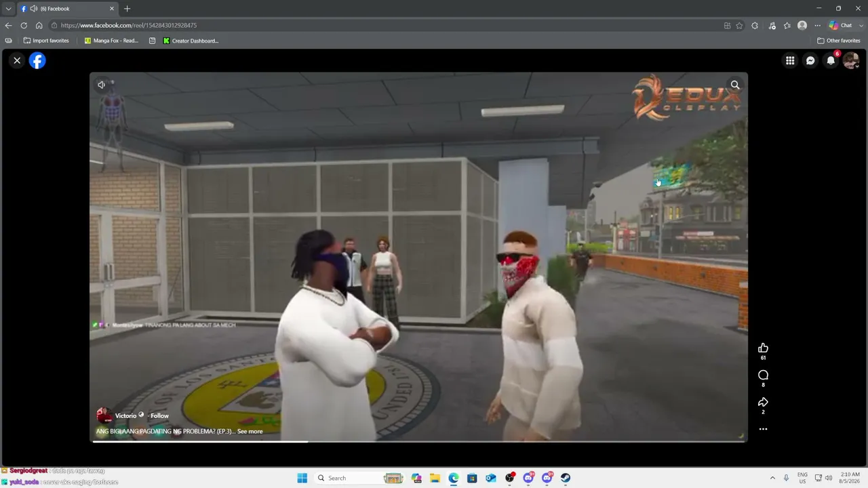Seek the reel using the progress bar
The image size is (868, 488).
[x=418, y=441]
